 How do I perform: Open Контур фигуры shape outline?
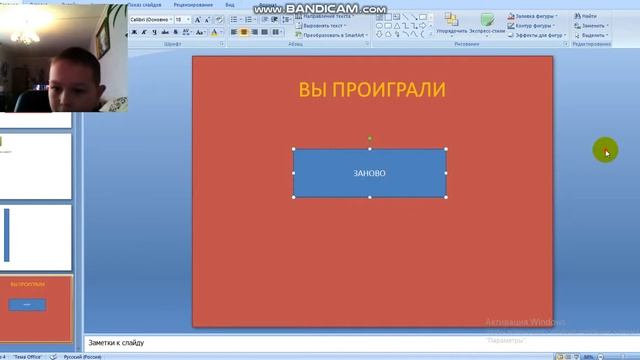(x=531, y=26)
